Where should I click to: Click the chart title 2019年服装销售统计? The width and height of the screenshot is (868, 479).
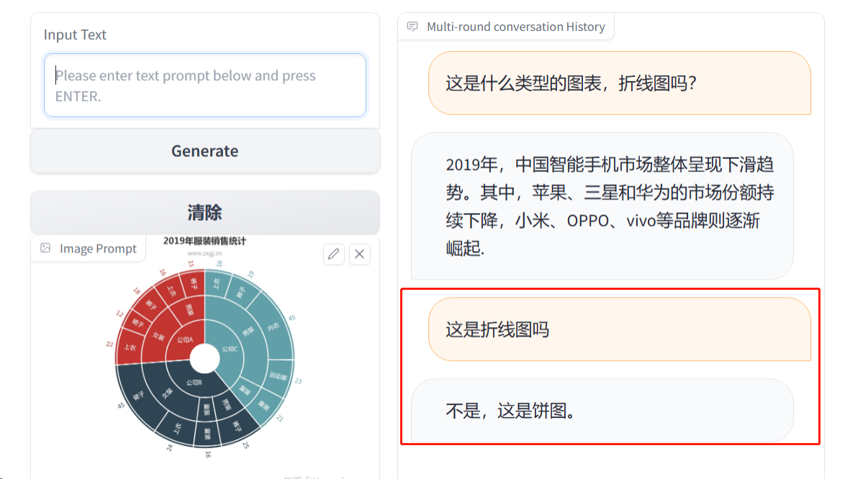[x=204, y=241]
